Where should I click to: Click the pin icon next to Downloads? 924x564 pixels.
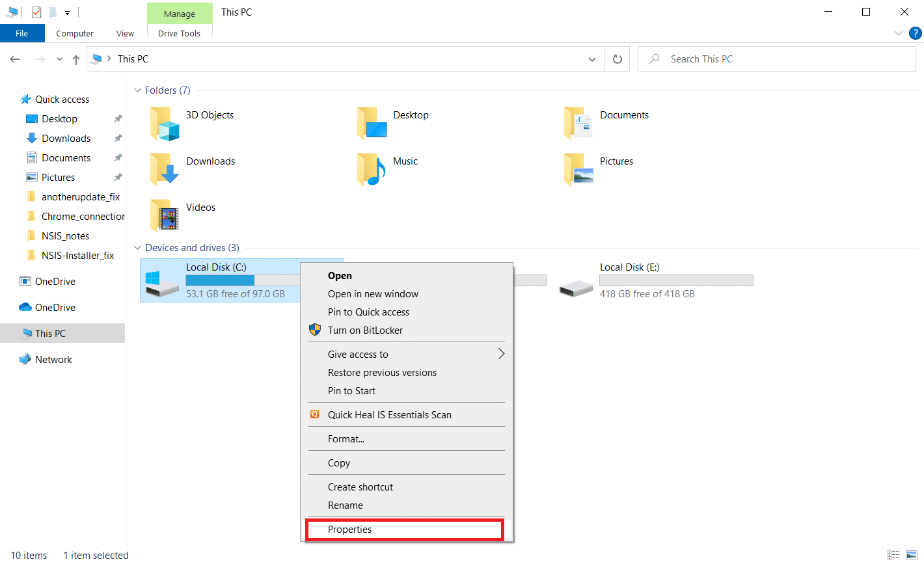[x=118, y=138]
